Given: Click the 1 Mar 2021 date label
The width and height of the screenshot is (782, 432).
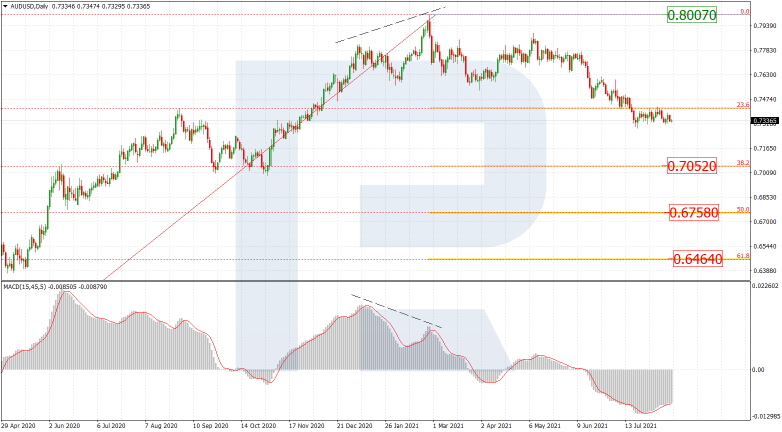Looking at the screenshot, I should tap(448, 427).
